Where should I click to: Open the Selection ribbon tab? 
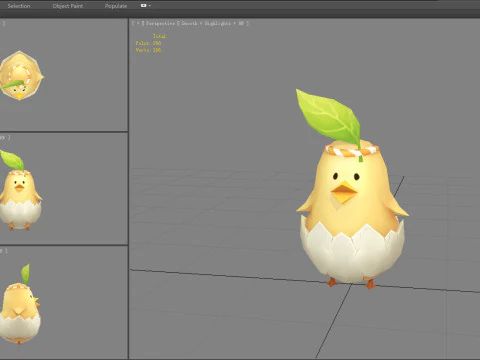coord(19,6)
